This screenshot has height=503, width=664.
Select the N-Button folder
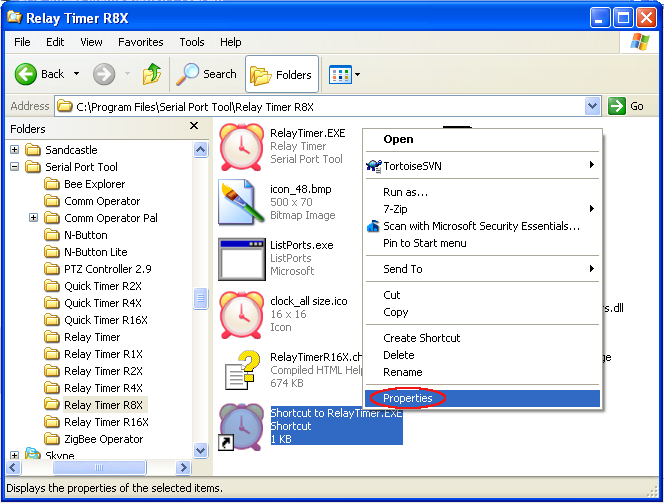[86, 235]
